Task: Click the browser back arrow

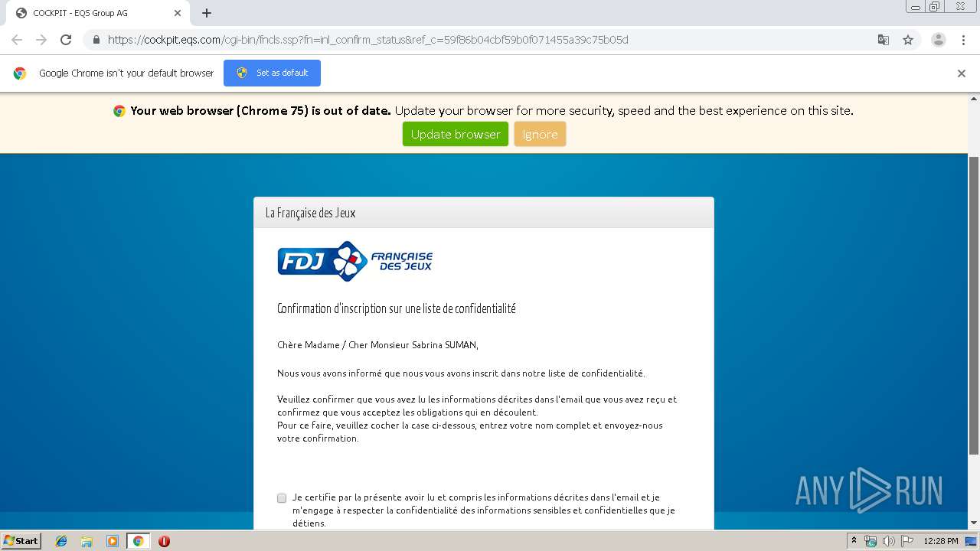Action: point(17,40)
